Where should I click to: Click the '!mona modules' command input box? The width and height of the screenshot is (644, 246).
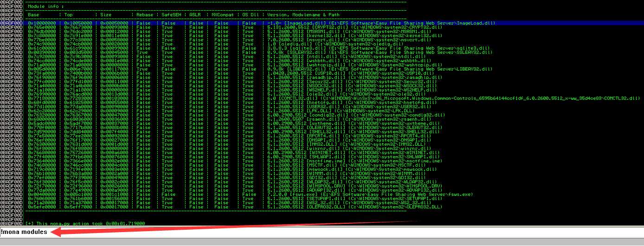click(x=322, y=232)
